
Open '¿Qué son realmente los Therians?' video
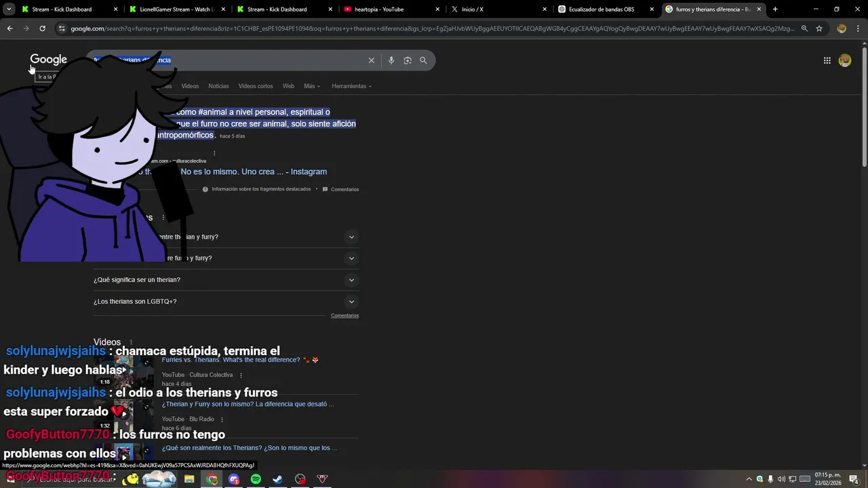249,448
